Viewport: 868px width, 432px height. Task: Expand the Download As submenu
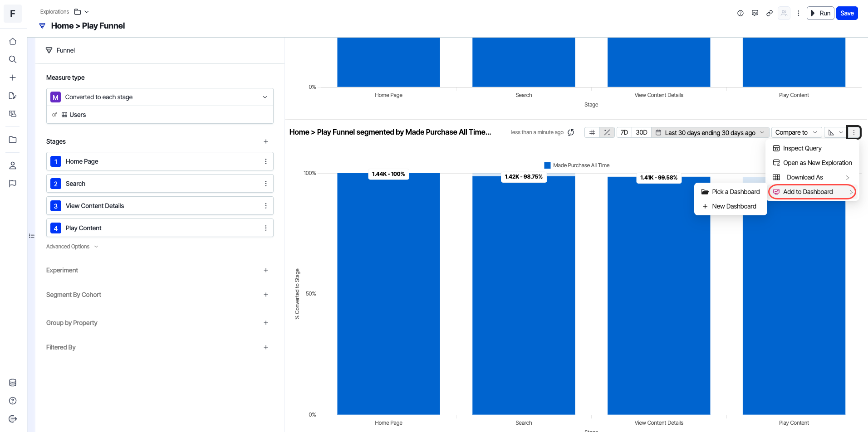pos(811,177)
